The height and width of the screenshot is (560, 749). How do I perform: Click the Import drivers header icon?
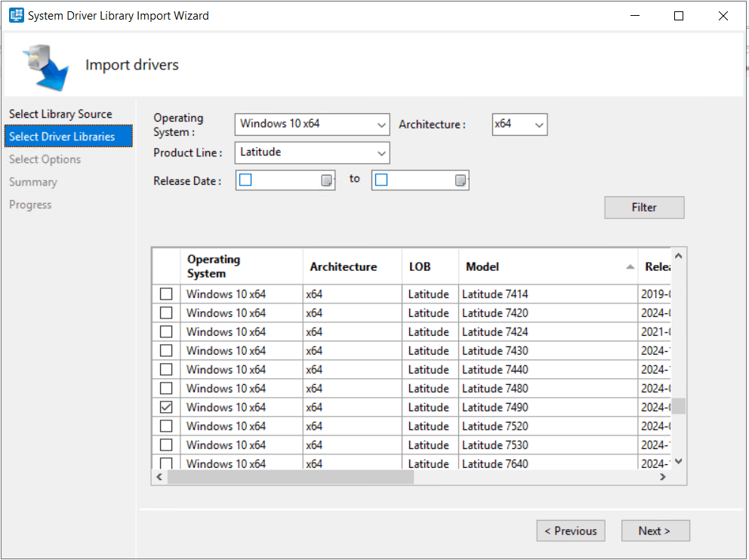click(45, 66)
